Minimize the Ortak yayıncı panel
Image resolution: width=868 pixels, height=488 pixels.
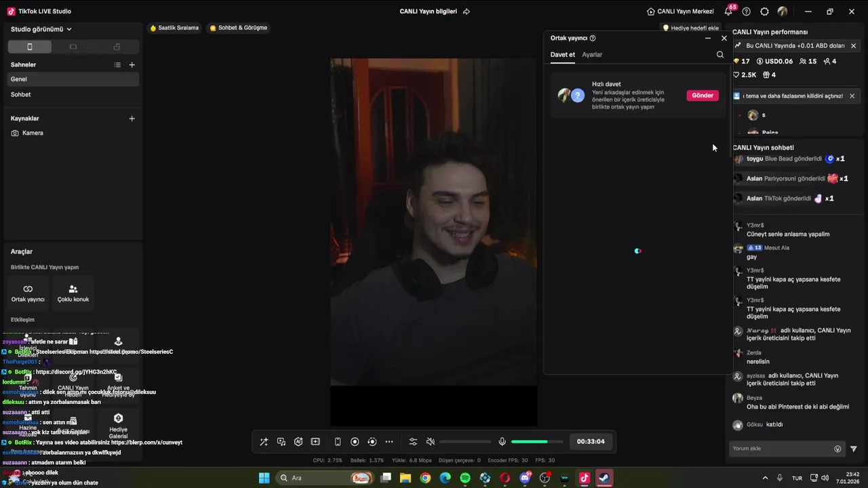(x=708, y=39)
